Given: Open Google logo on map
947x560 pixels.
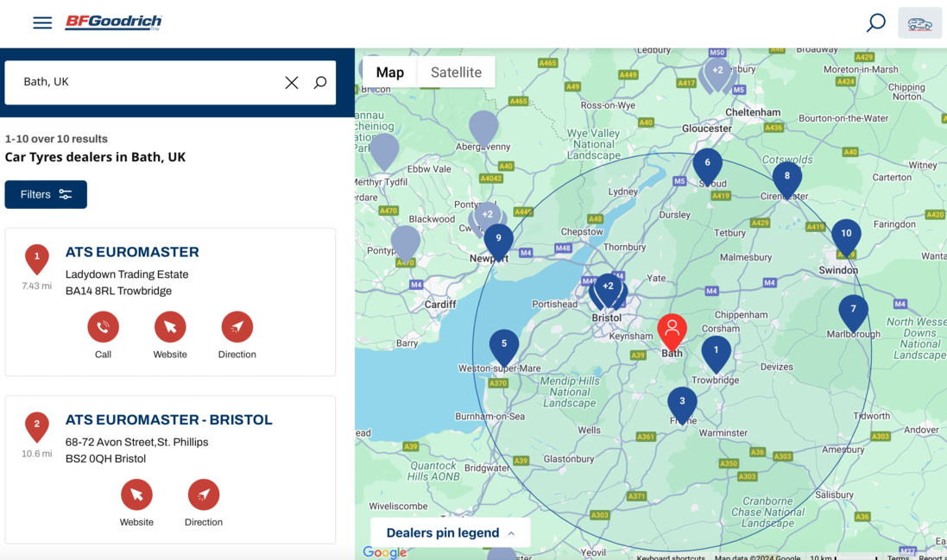Looking at the screenshot, I should point(385,551).
